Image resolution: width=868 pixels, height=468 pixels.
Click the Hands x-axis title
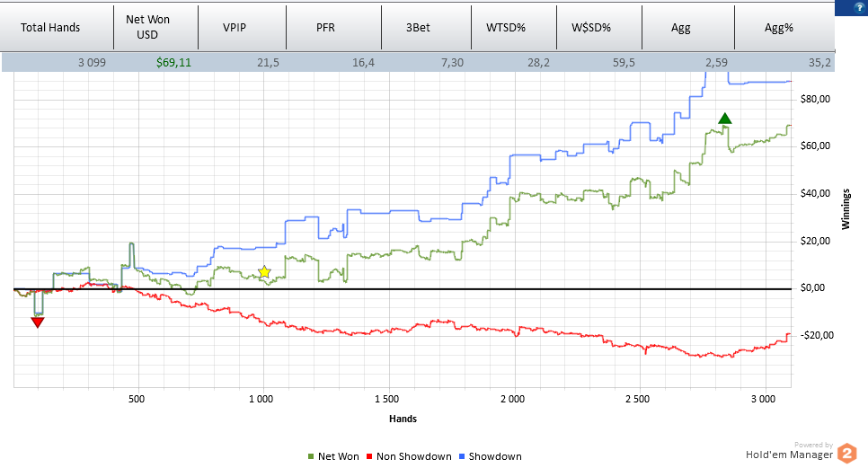(x=403, y=419)
